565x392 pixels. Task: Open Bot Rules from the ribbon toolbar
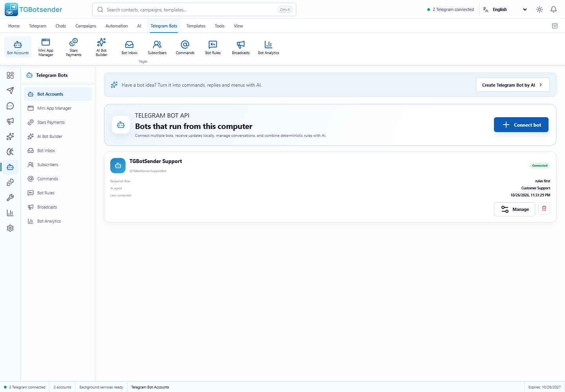(213, 47)
